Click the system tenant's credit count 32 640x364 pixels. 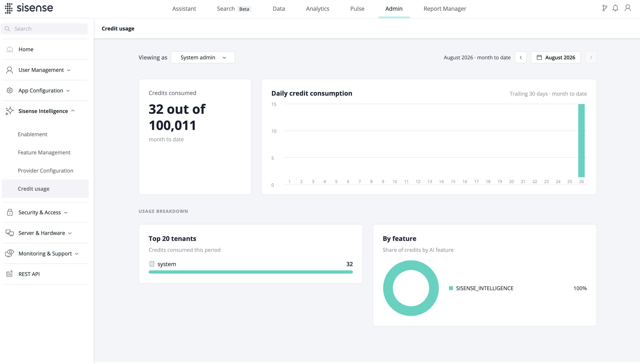pyautogui.click(x=349, y=264)
